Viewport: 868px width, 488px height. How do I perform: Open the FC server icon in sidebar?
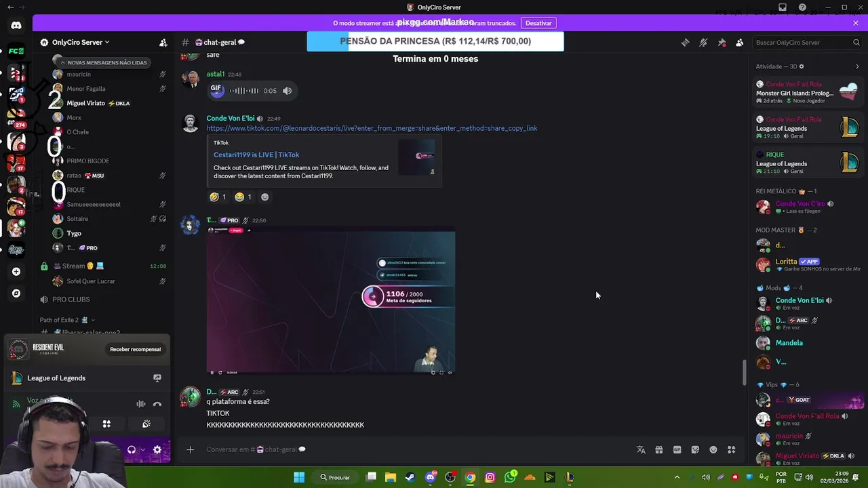click(x=16, y=51)
